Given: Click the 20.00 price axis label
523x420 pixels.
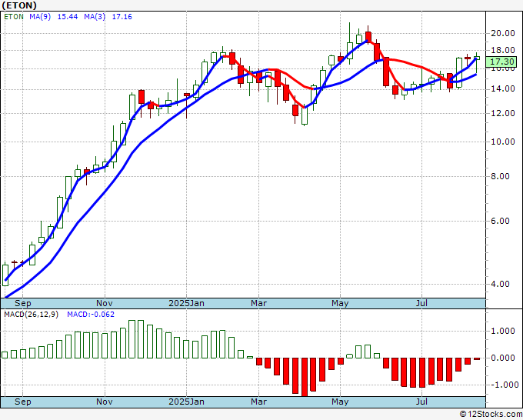Looking at the screenshot, I should click(503, 33).
